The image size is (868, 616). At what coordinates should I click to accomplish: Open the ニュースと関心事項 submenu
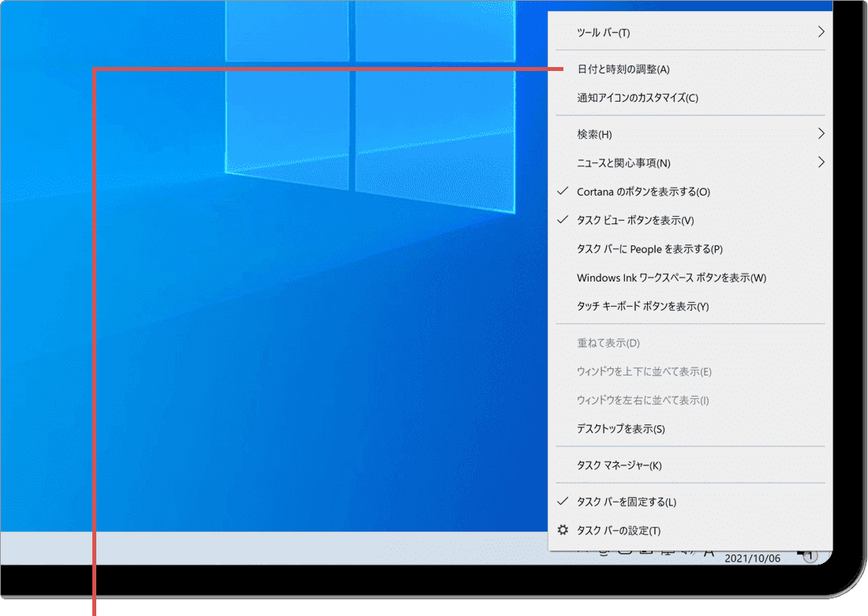click(x=821, y=162)
